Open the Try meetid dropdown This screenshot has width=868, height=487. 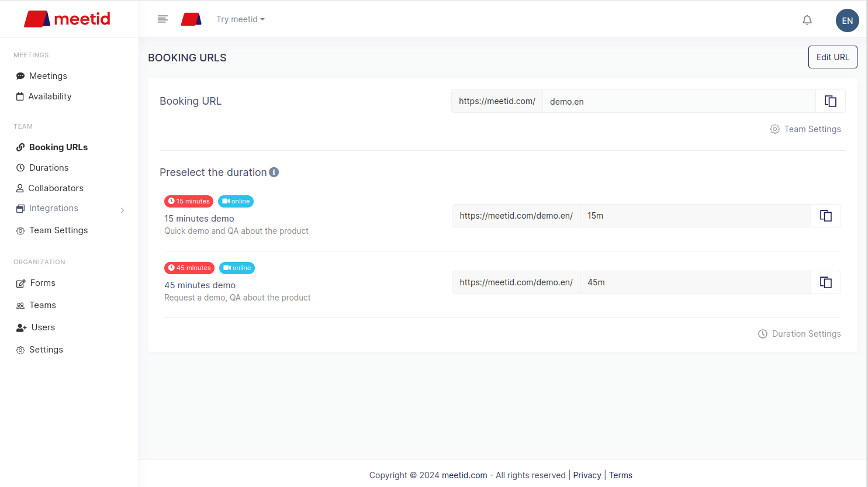(240, 19)
